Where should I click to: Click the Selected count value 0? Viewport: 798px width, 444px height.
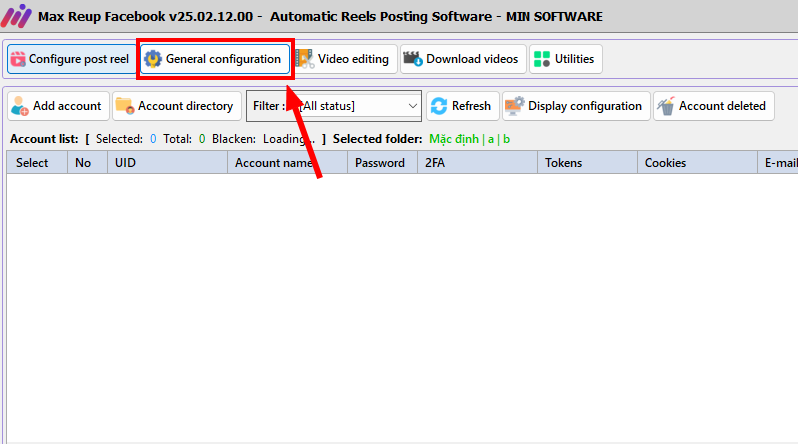pos(153,139)
